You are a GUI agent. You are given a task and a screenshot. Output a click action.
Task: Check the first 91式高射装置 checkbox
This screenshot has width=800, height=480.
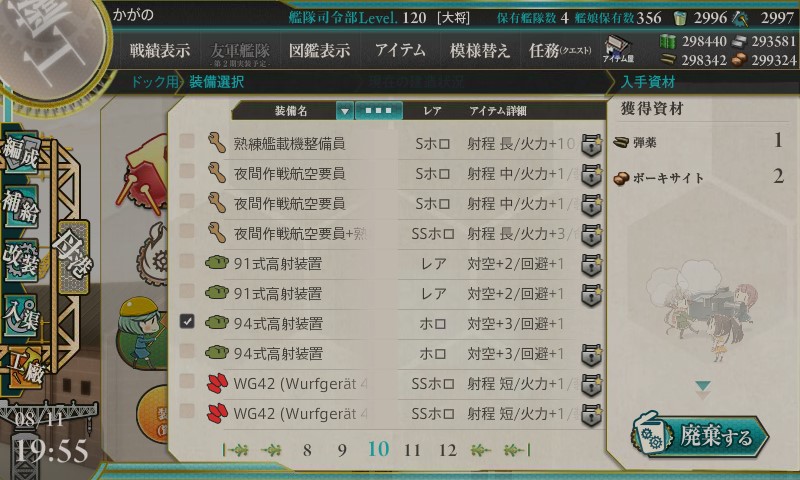(187, 262)
